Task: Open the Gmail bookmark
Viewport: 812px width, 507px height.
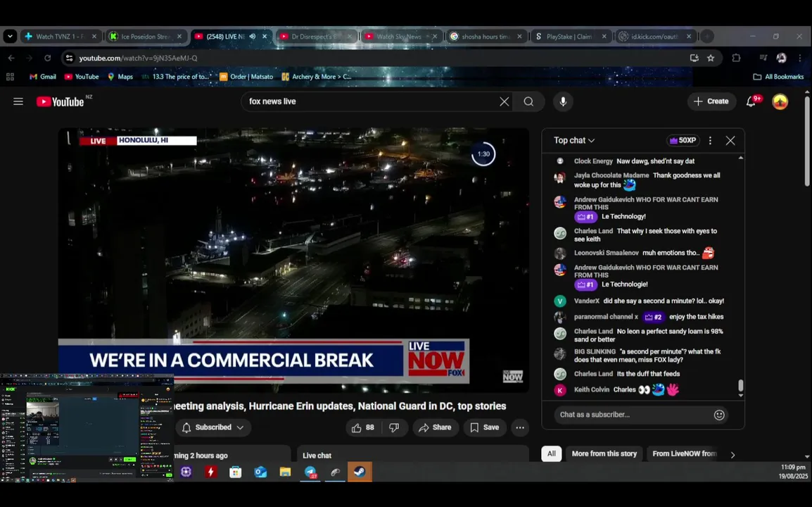Action: coord(43,77)
